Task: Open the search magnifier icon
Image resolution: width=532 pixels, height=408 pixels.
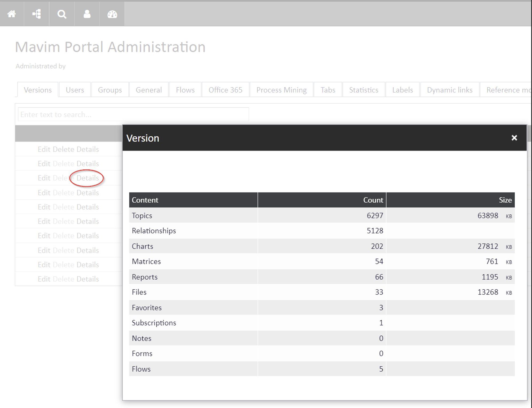Action: click(62, 14)
